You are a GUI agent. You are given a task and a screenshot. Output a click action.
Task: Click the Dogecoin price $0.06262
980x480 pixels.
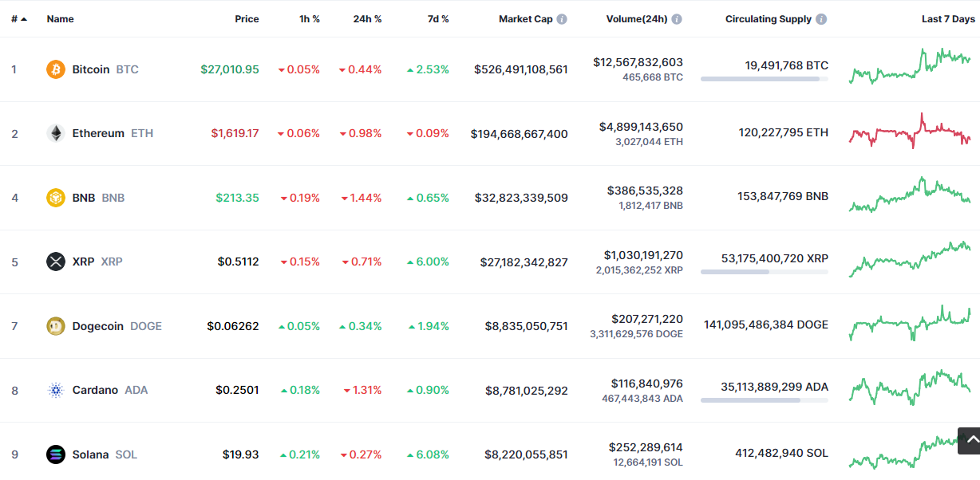pyautogui.click(x=233, y=326)
